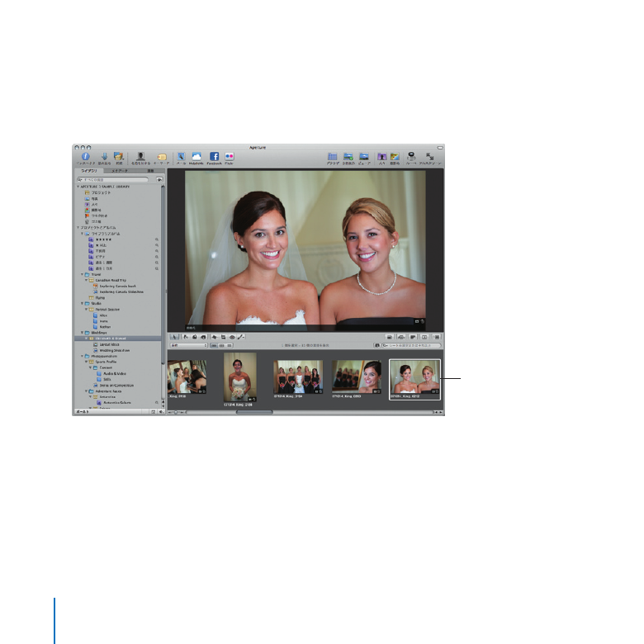
Task: Click the filter HUD button beside browser search
Action: click(x=377, y=345)
